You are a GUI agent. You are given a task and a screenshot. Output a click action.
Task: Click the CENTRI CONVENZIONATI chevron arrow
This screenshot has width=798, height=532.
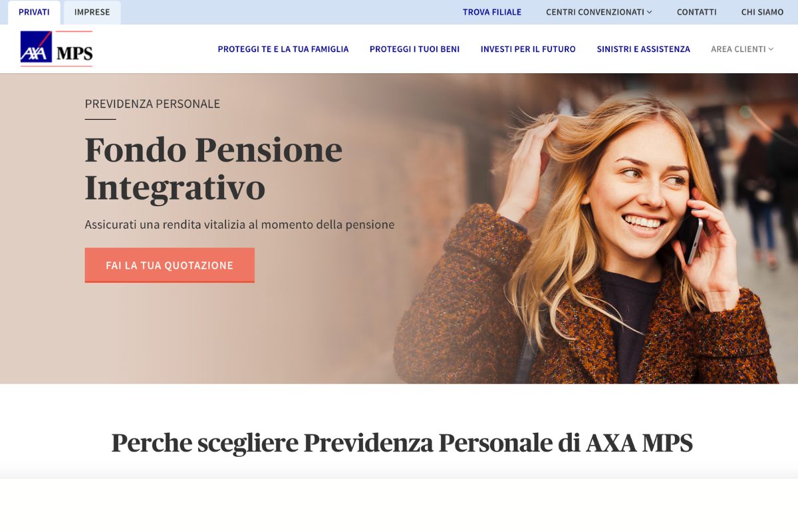[x=650, y=12]
